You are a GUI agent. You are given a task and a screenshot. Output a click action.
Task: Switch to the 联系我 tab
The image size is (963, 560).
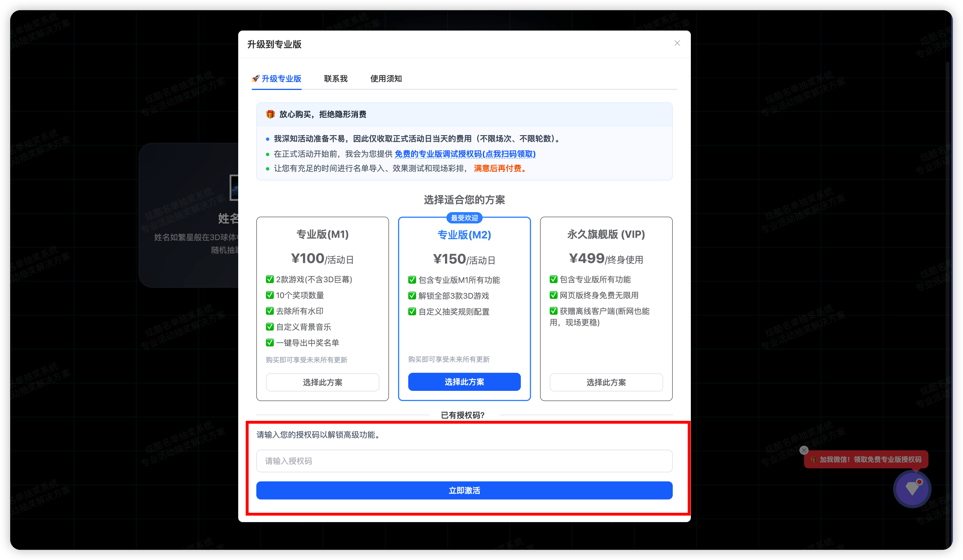[x=336, y=79]
